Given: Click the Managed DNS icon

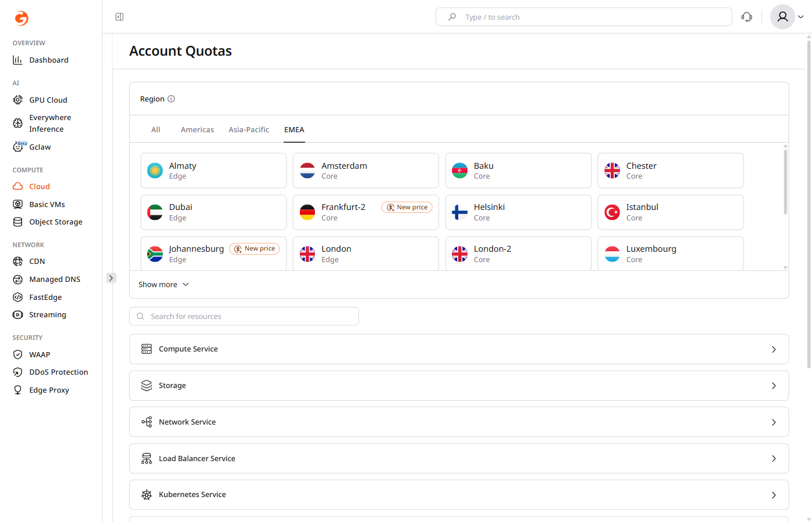Looking at the screenshot, I should point(18,279).
